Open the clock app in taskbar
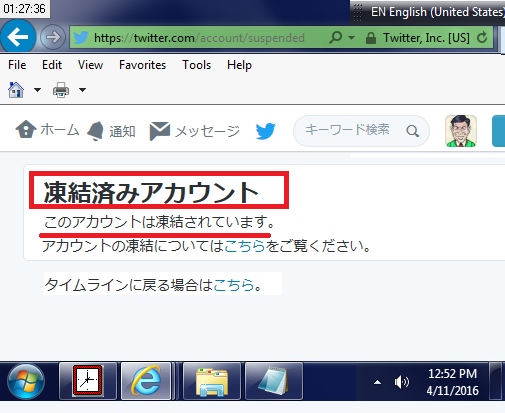This screenshot has height=413, width=505. pyautogui.click(x=88, y=381)
